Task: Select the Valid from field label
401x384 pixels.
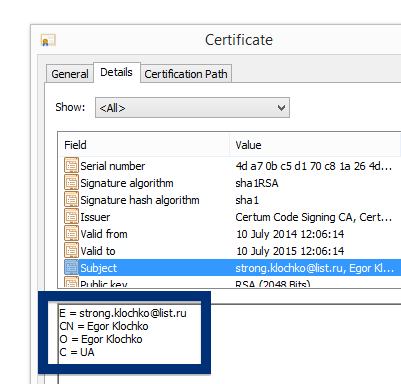Action: pos(104,234)
